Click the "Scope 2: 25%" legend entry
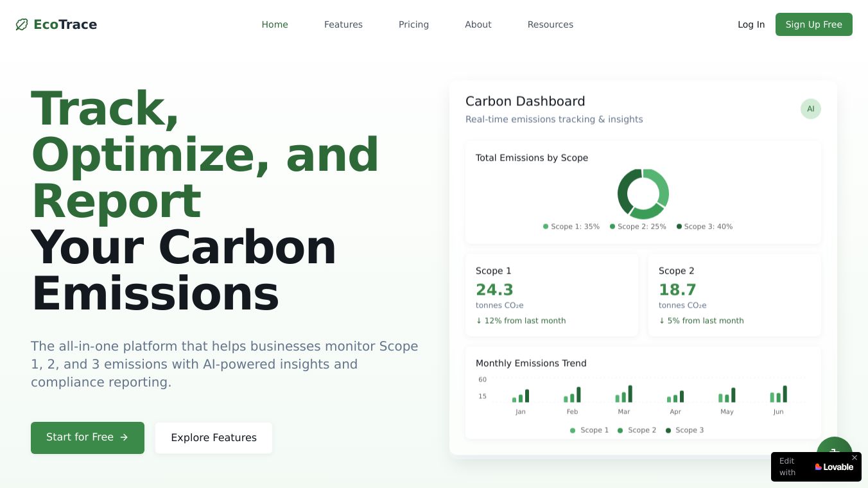The width and height of the screenshot is (868, 488). (x=638, y=227)
